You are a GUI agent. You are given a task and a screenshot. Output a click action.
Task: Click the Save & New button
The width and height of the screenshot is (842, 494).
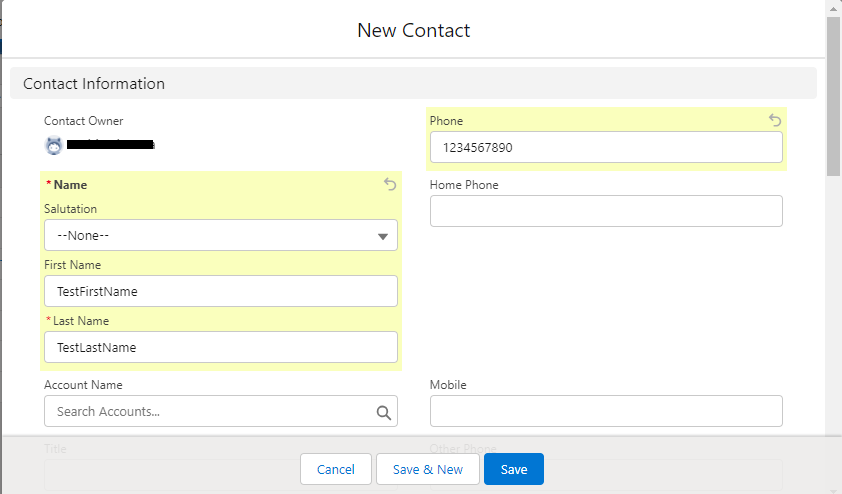click(427, 469)
